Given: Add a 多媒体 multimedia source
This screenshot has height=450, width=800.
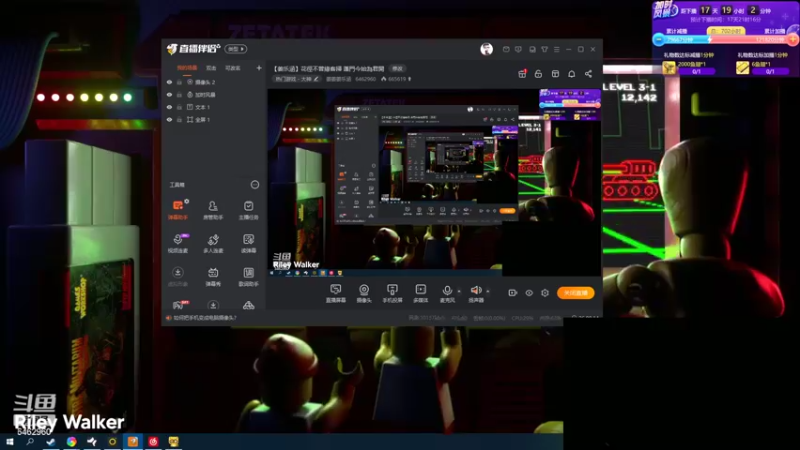Looking at the screenshot, I should pyautogui.click(x=420, y=293).
